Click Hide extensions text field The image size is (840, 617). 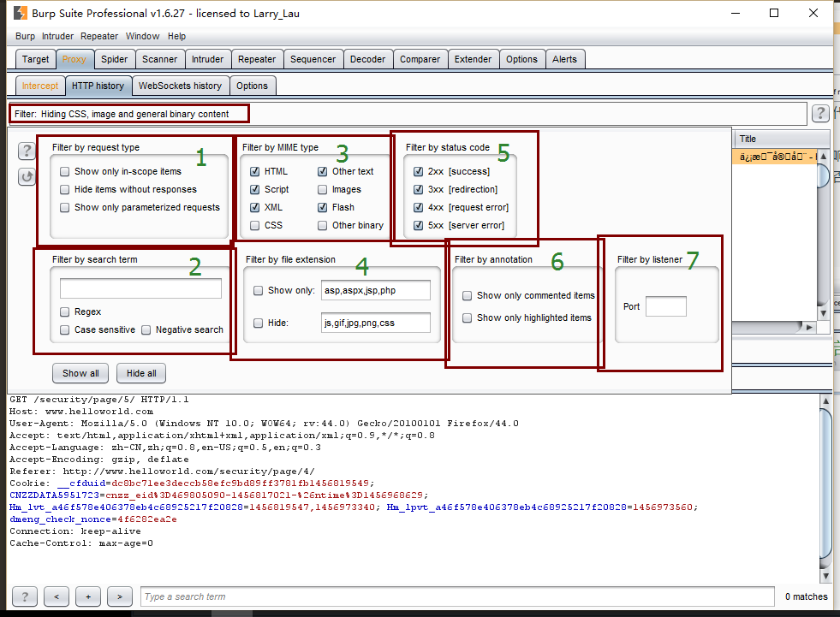[376, 323]
